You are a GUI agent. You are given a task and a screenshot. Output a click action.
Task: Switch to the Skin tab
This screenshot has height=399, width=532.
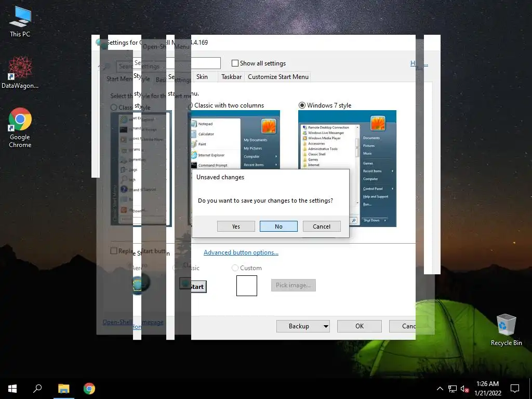click(x=202, y=77)
